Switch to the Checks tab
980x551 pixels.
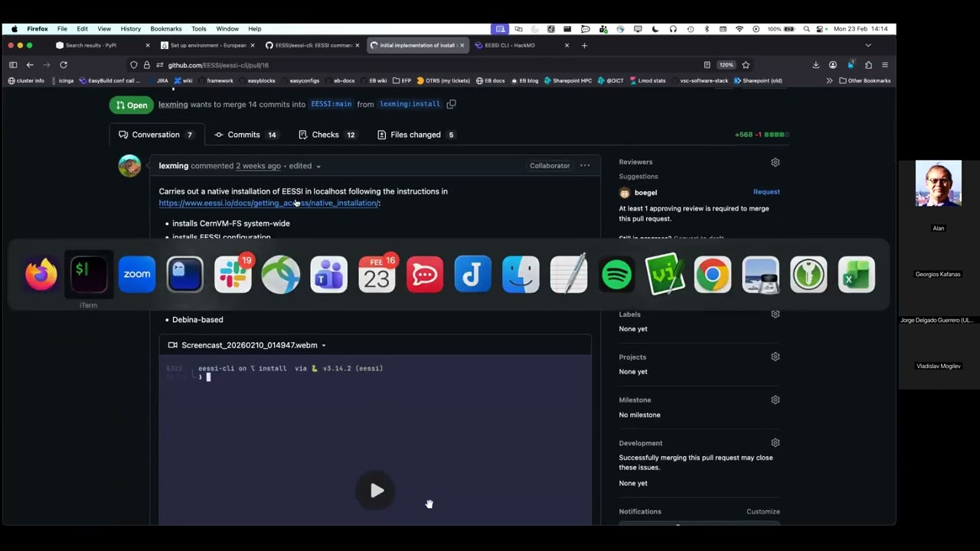[x=327, y=135]
